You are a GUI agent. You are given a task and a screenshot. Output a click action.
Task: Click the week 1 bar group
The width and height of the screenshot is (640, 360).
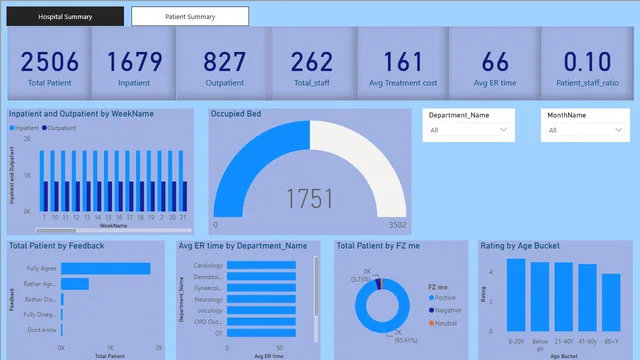(x=44, y=181)
